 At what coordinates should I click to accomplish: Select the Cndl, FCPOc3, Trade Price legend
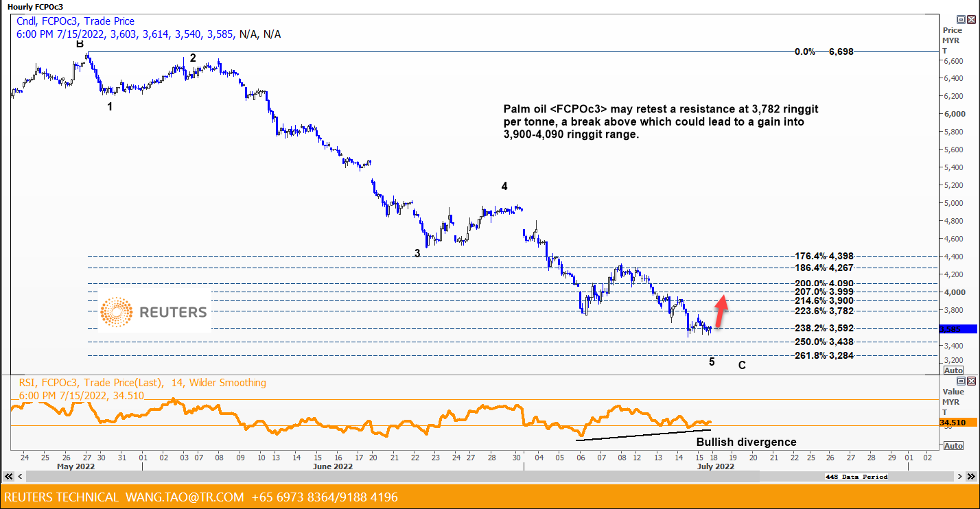click(75, 21)
